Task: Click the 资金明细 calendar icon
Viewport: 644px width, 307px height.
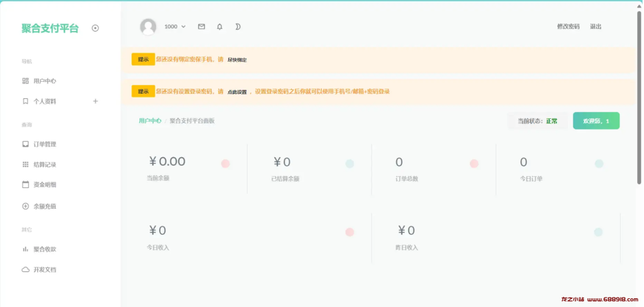Action: pos(25,184)
